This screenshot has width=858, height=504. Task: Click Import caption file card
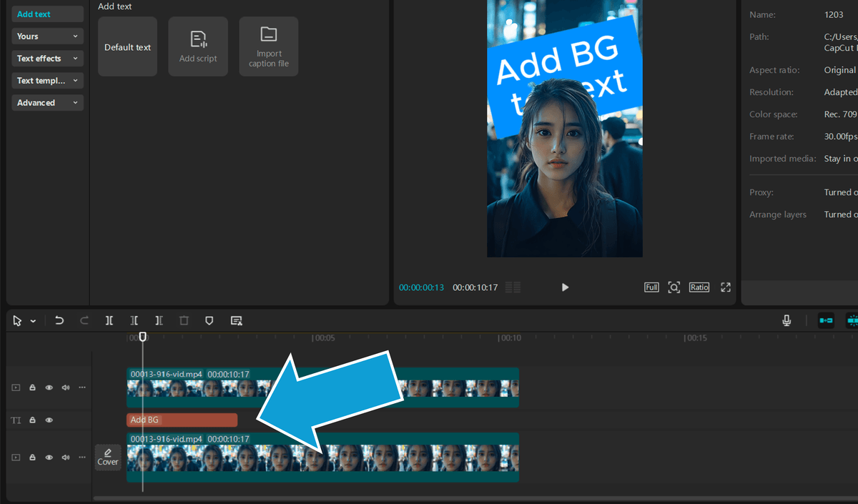(269, 47)
